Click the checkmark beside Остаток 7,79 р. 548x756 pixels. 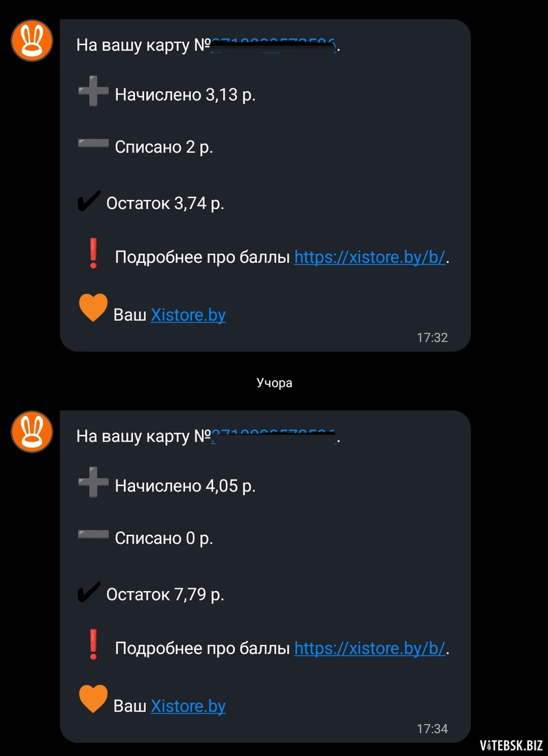89,592
